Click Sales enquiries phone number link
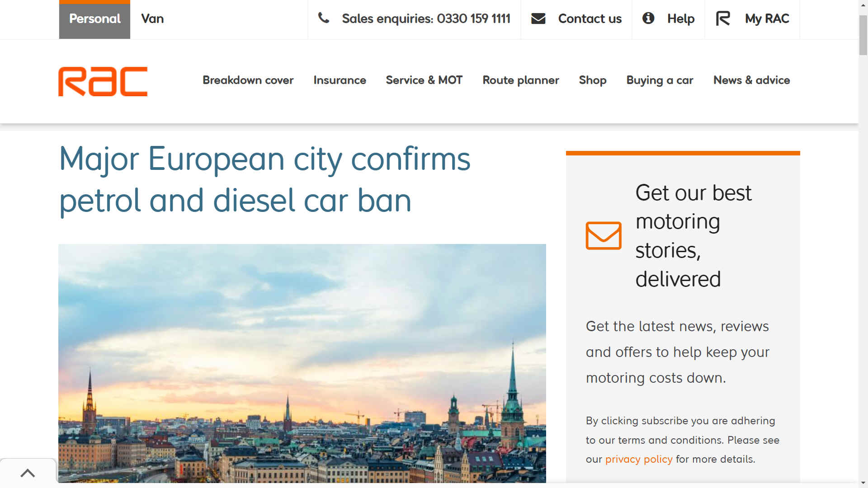Screen dimensions: 868x488 click(426, 19)
